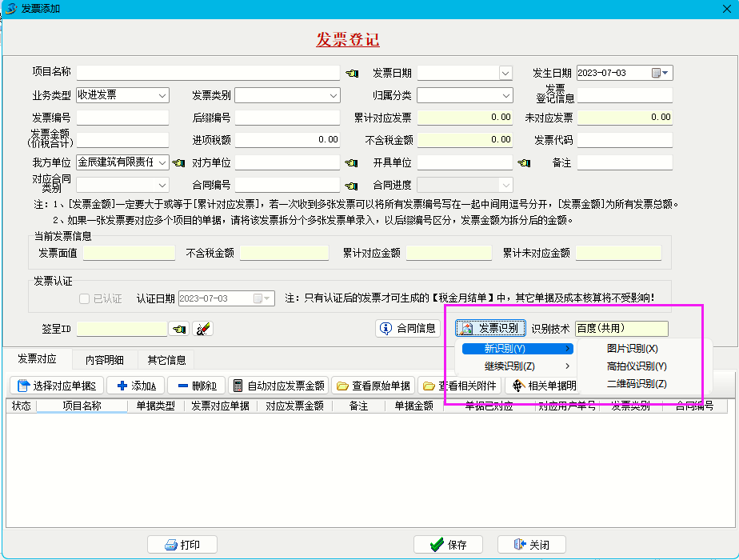Switch to the 内容明细 tab
The width and height of the screenshot is (739, 560).
coord(105,360)
